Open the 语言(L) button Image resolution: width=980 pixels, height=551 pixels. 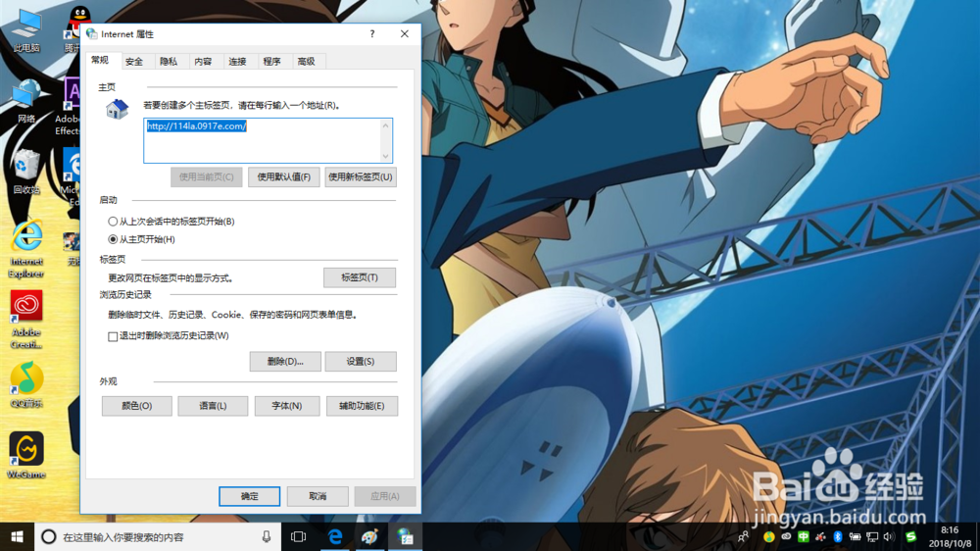(213, 406)
